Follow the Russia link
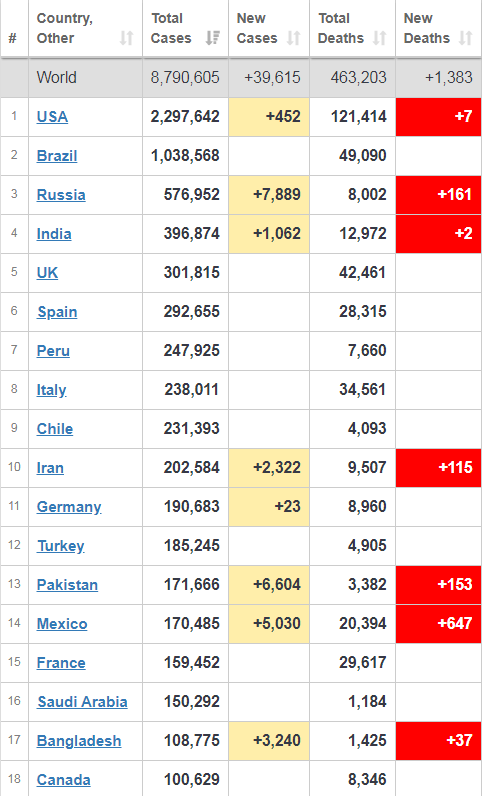This screenshot has width=482, height=796. [x=61, y=195]
